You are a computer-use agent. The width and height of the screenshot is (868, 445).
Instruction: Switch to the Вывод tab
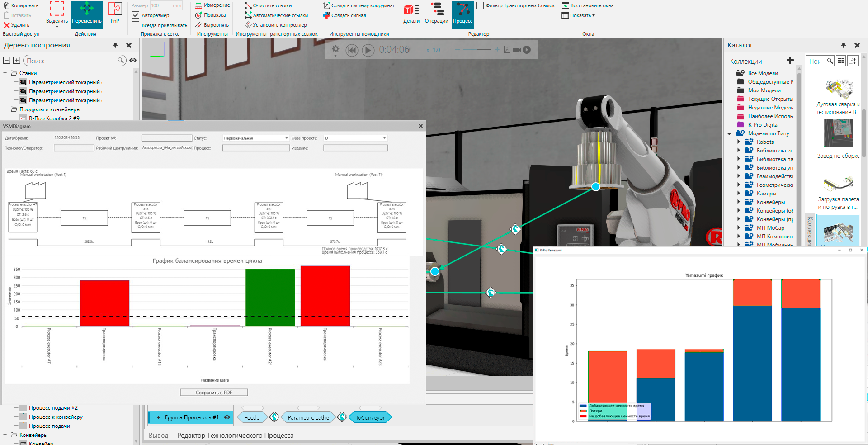[x=159, y=435]
